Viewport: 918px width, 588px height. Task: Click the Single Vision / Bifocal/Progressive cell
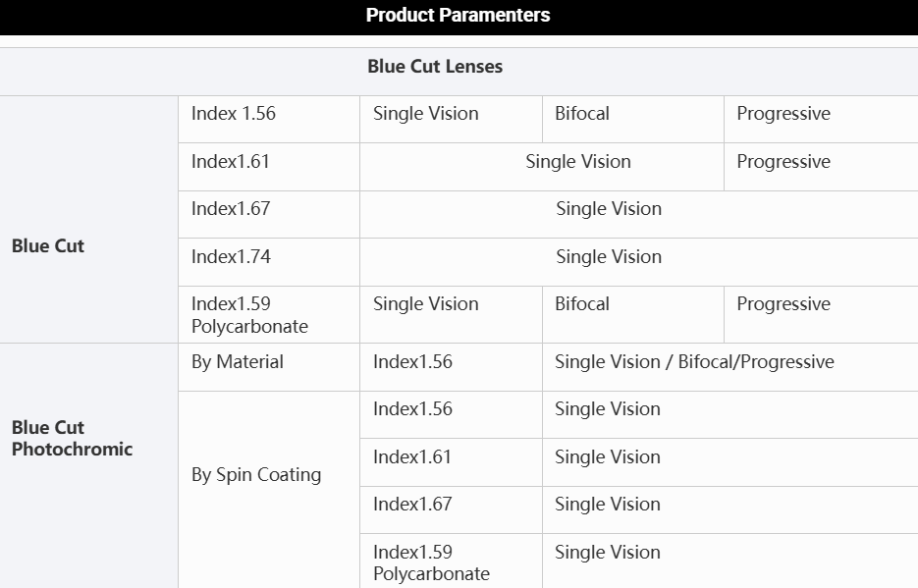click(x=694, y=362)
